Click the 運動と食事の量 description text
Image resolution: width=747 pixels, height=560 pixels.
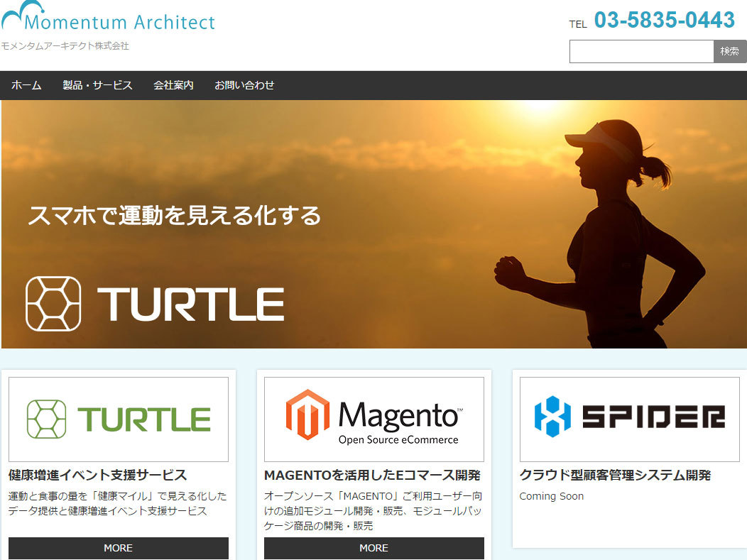click(x=117, y=503)
